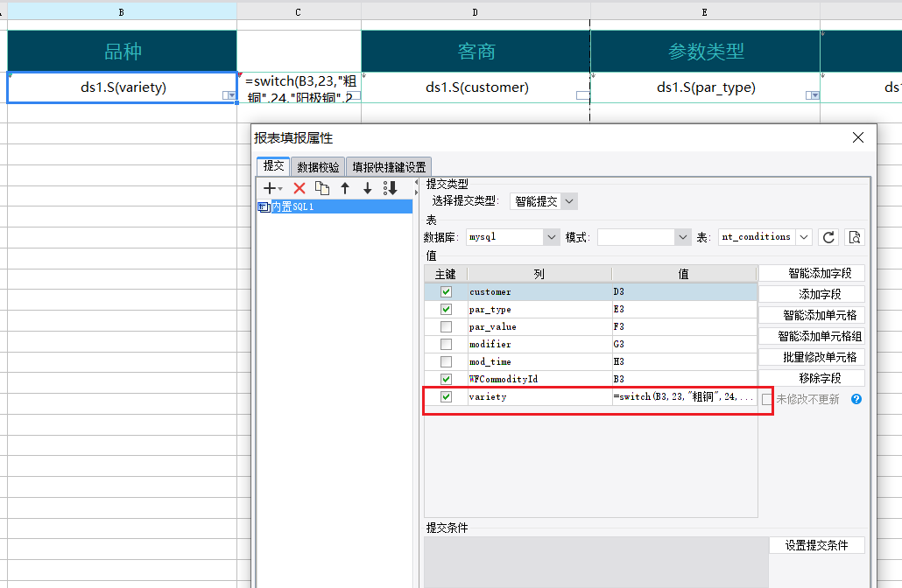Screen dimensions: 902x588
Task: Switch to the 数据校验 tab
Action: (x=318, y=167)
